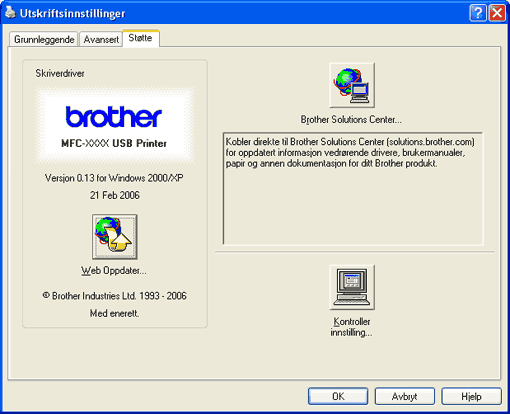Select the Støtte tab
Image resolution: width=510 pixels, height=414 pixels.
coord(141,38)
